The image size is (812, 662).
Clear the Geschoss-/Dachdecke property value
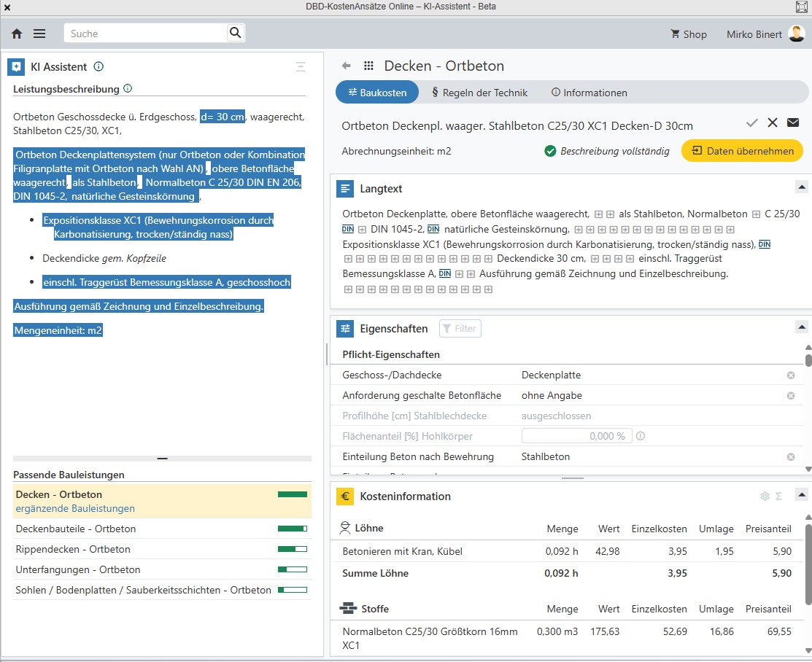point(790,375)
